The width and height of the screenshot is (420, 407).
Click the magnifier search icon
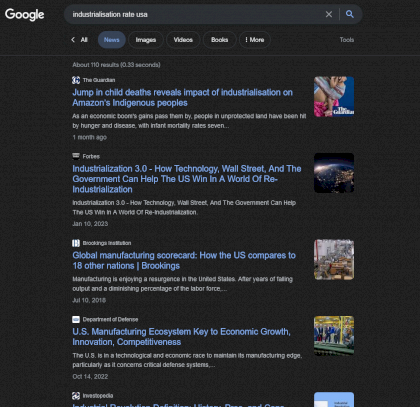(x=349, y=14)
